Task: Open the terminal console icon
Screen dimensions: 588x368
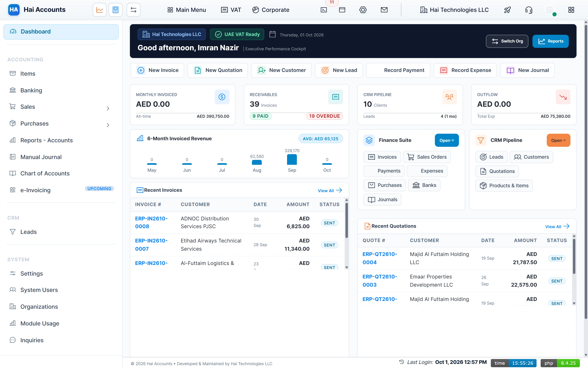Action: [x=324, y=10]
